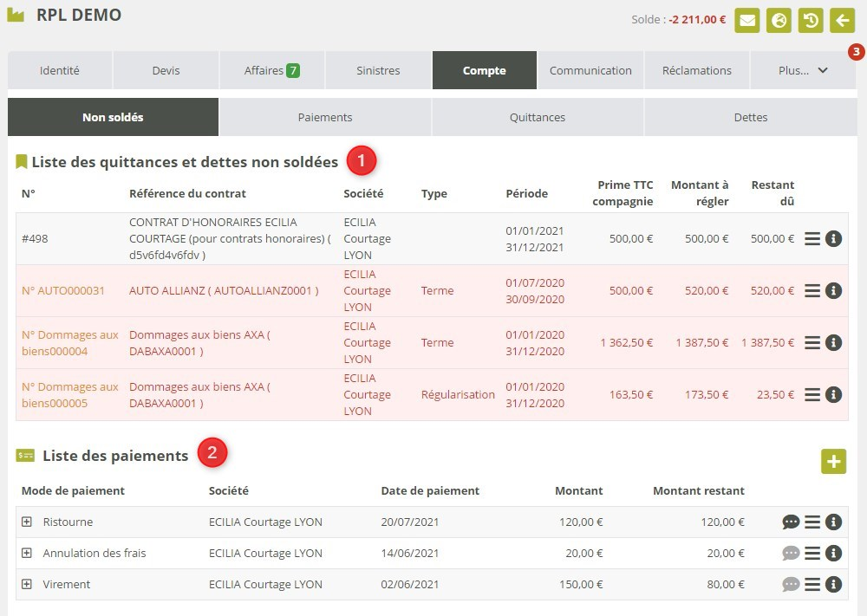The image size is (867, 616).
Task: Open the history clock icon button
Action: (x=811, y=20)
